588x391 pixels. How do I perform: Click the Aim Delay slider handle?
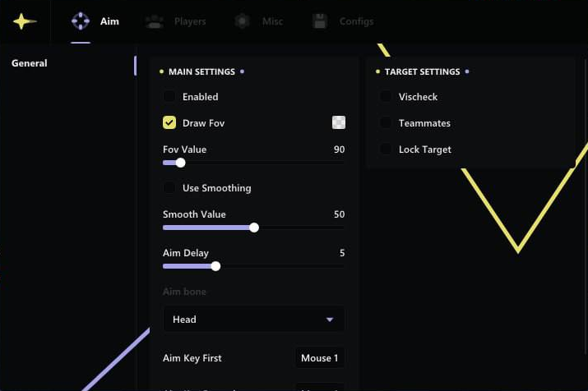(215, 266)
